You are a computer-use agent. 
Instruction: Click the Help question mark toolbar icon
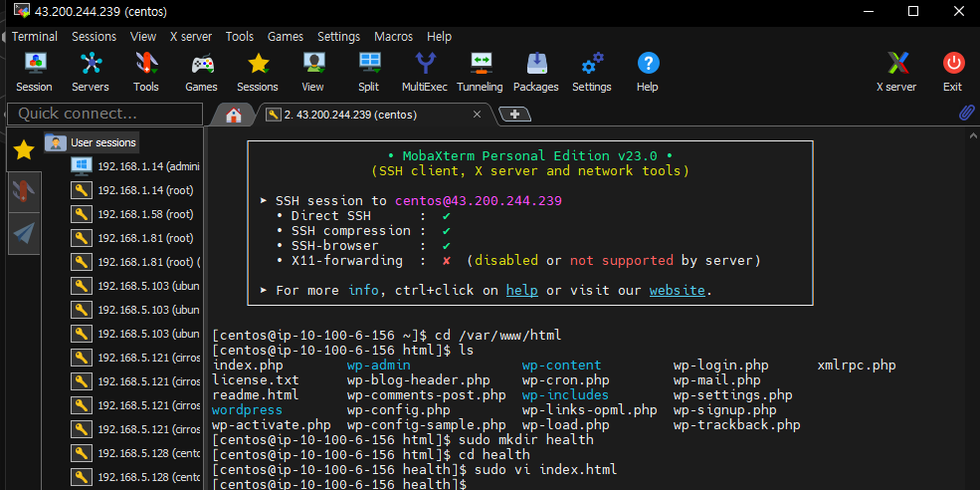[648, 72]
